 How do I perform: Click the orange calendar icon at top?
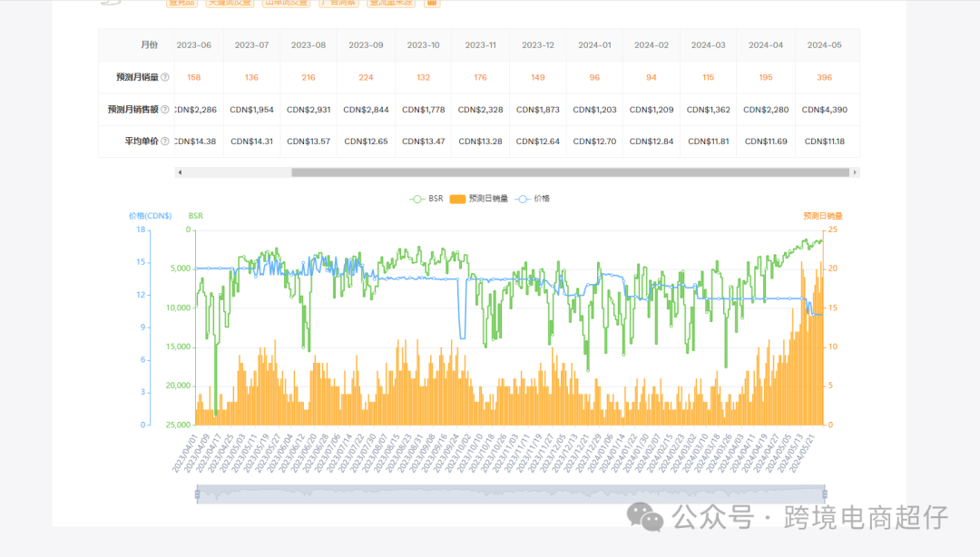(x=432, y=3)
